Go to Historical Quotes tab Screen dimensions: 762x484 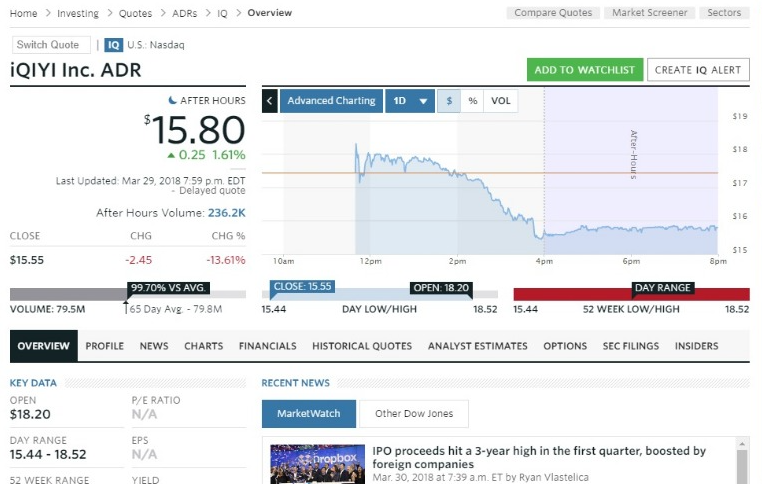tap(361, 346)
